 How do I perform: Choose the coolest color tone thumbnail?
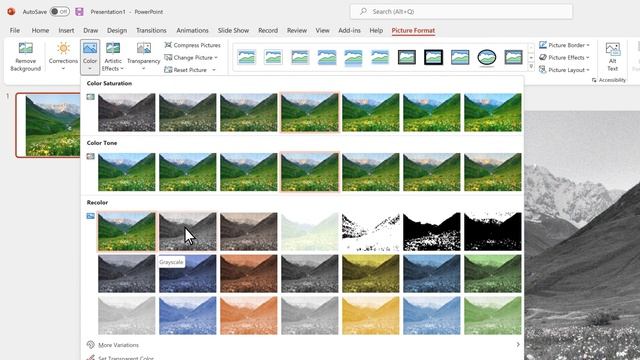pyautogui.click(x=127, y=172)
